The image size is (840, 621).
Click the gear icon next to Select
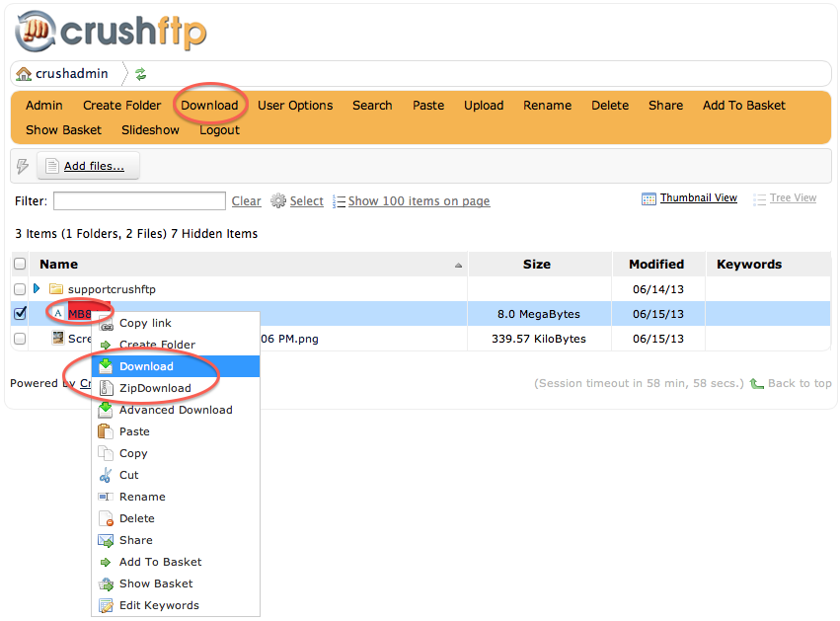coord(278,201)
